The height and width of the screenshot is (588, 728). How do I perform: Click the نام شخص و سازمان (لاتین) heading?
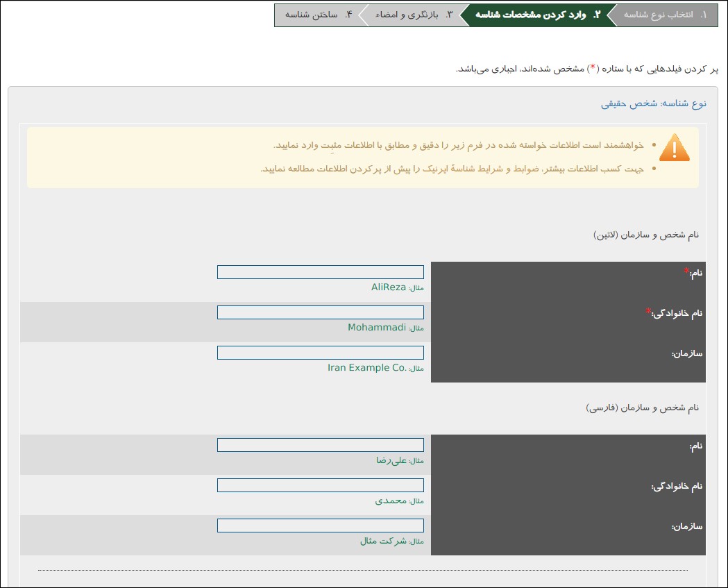click(646, 235)
